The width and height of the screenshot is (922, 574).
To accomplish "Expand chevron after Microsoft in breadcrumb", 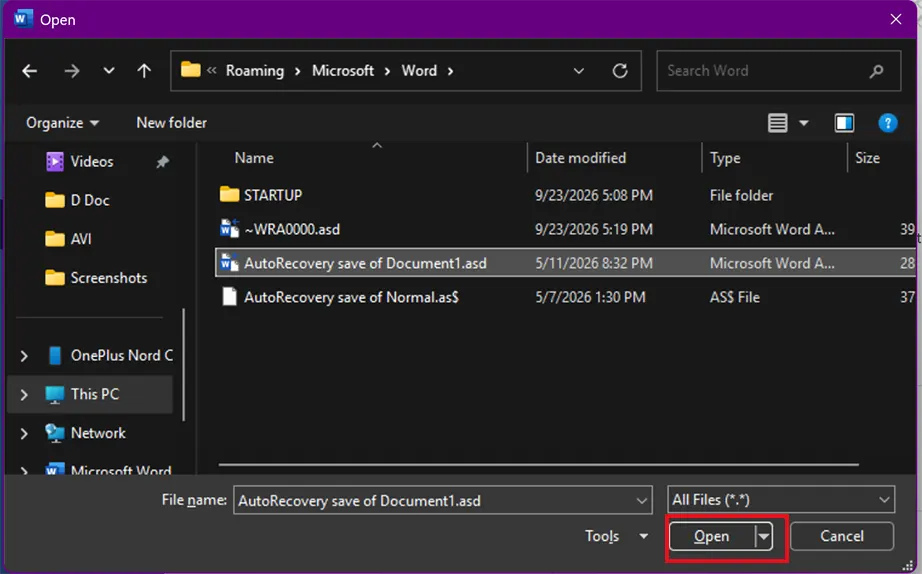I will [387, 71].
